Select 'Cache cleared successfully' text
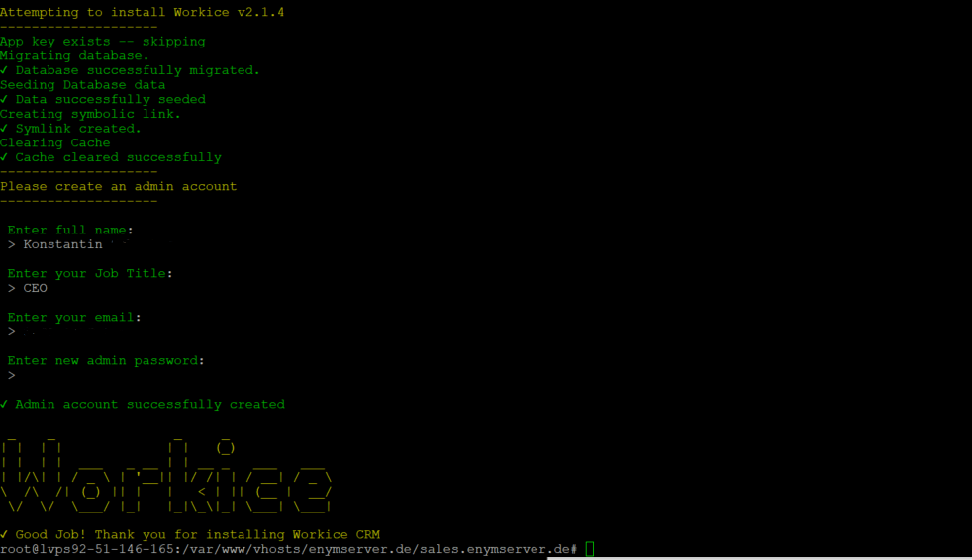Image resolution: width=972 pixels, height=560 pixels. point(119,157)
